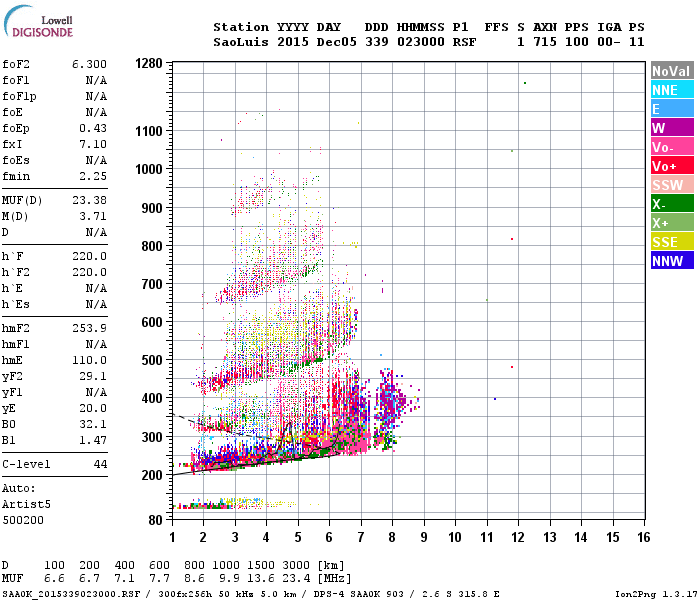
Task: Click the SaoLuis station name
Action: 241,42
